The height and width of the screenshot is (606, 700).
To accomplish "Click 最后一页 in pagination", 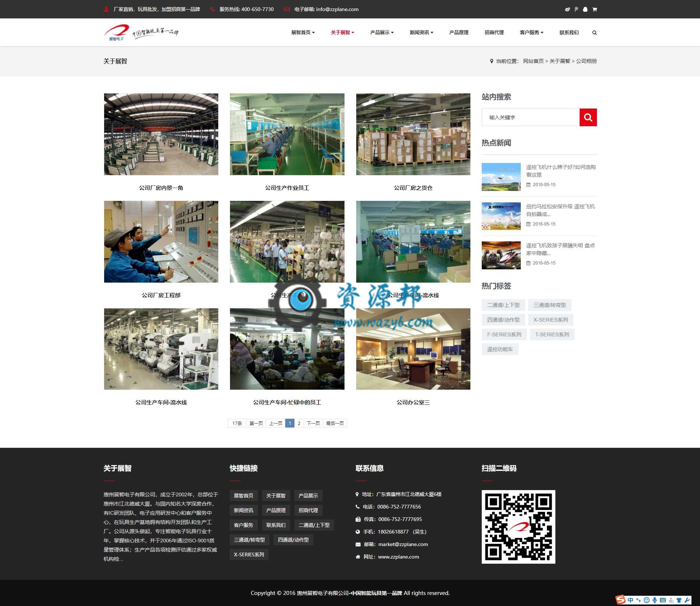I will coord(335,423).
